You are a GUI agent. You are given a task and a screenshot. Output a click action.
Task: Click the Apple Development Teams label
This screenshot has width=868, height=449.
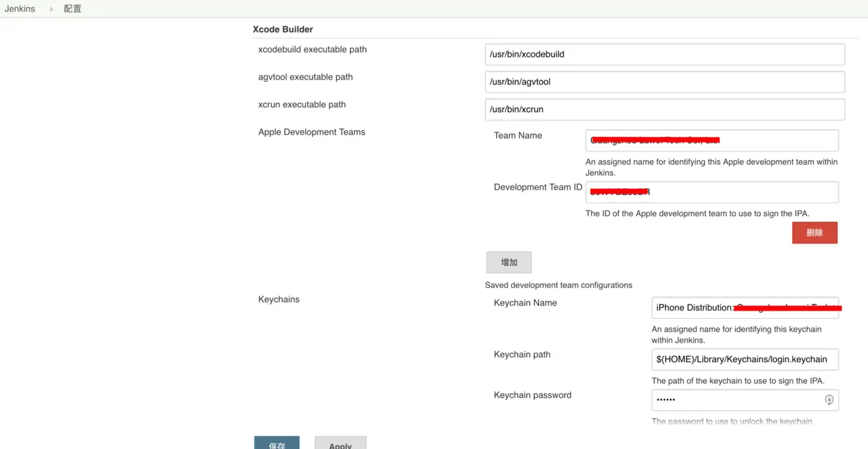pyautogui.click(x=311, y=132)
